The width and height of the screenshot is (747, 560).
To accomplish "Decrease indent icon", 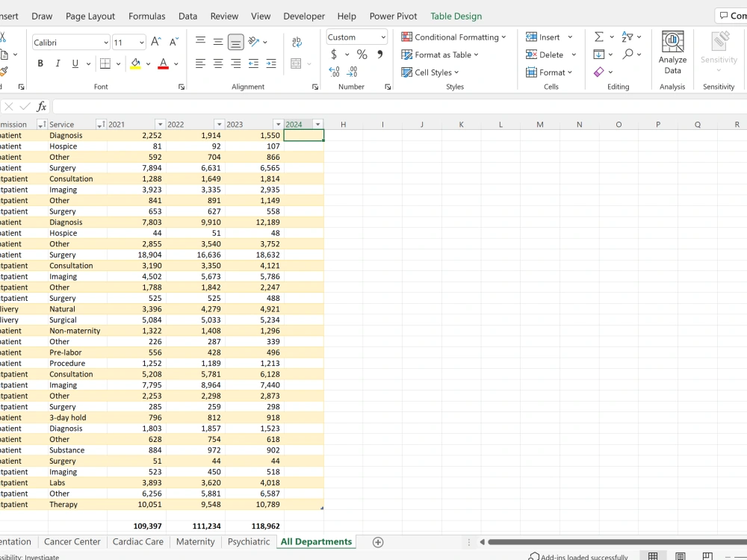I will tap(253, 63).
